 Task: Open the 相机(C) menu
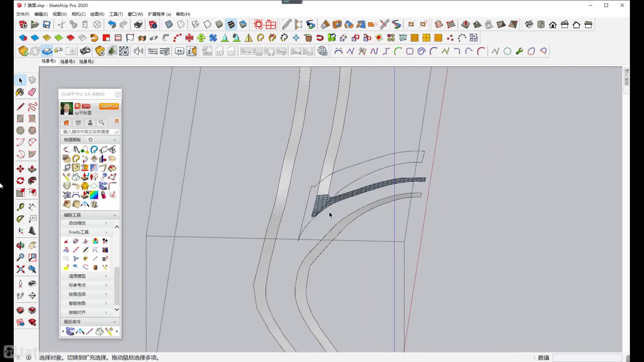pos(78,14)
